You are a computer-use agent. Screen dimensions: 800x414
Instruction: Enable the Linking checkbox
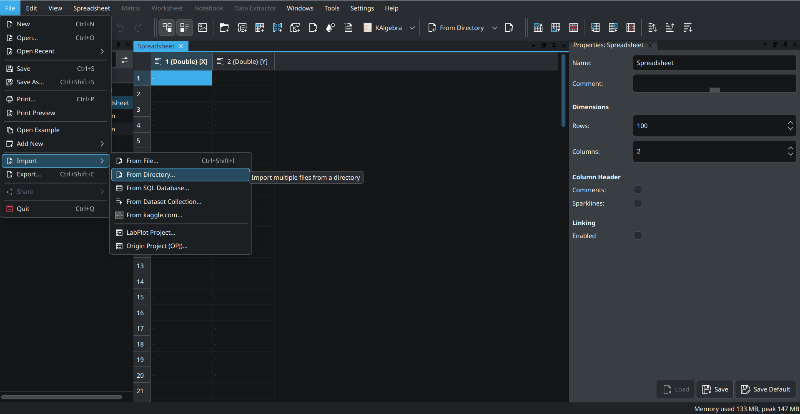[x=638, y=235]
